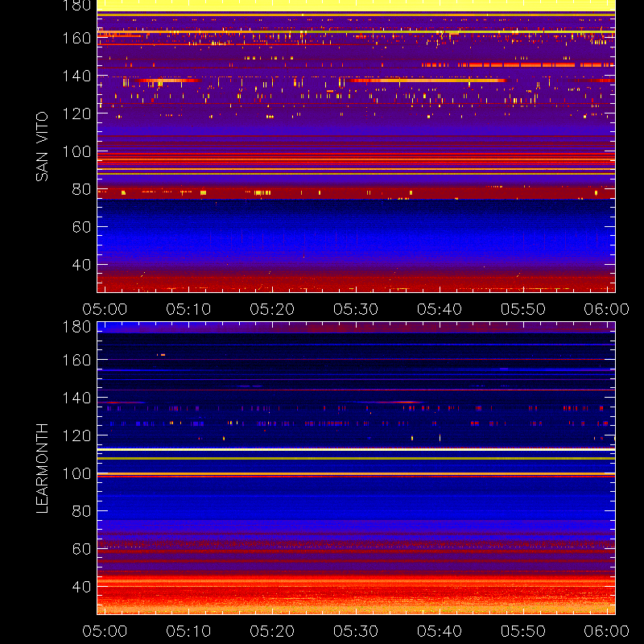This screenshot has height=644, width=644.
Task: Select the 120 tick label on San Vito plot
Action: (76, 114)
